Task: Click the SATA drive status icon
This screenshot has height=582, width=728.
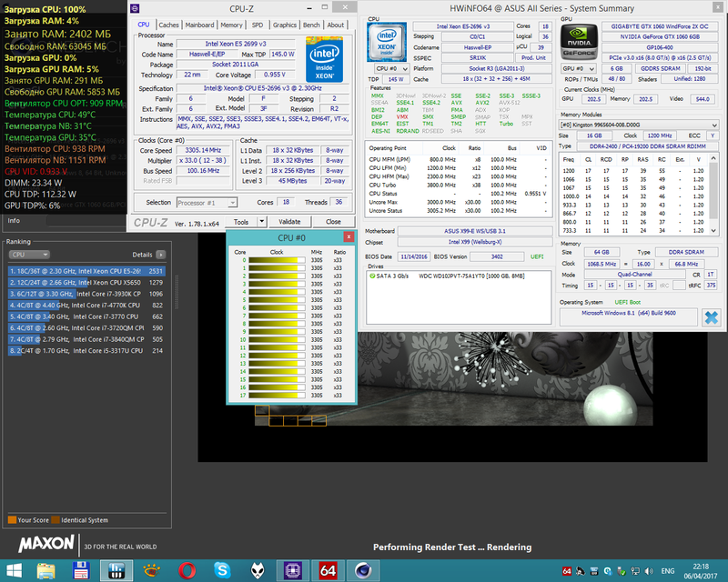Action: (x=372, y=276)
